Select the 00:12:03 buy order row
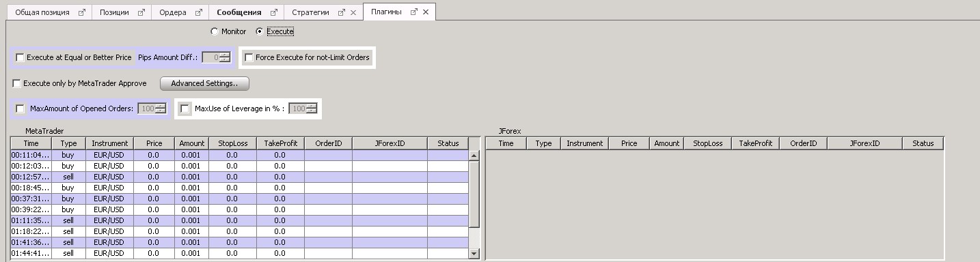This screenshot has width=980, height=262. click(x=240, y=166)
